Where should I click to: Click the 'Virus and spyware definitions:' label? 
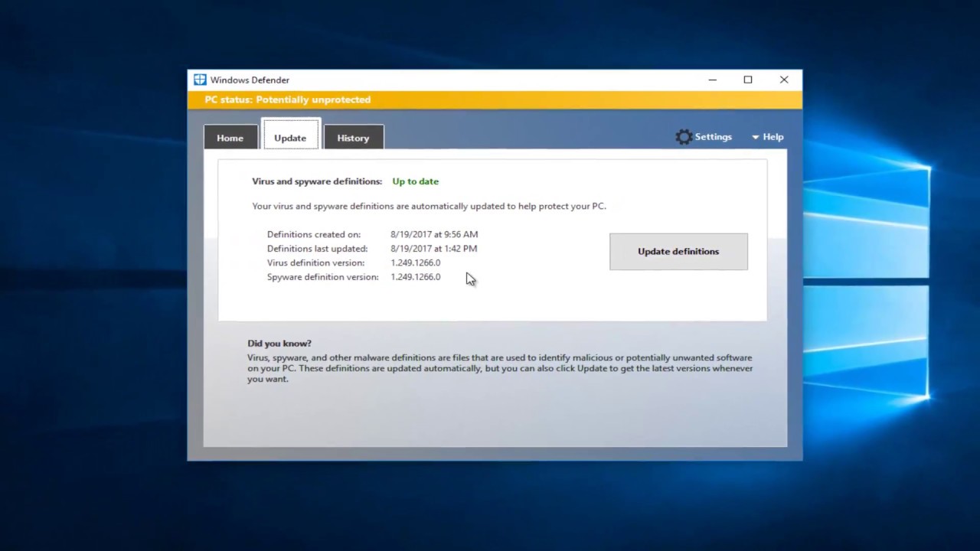pos(317,181)
